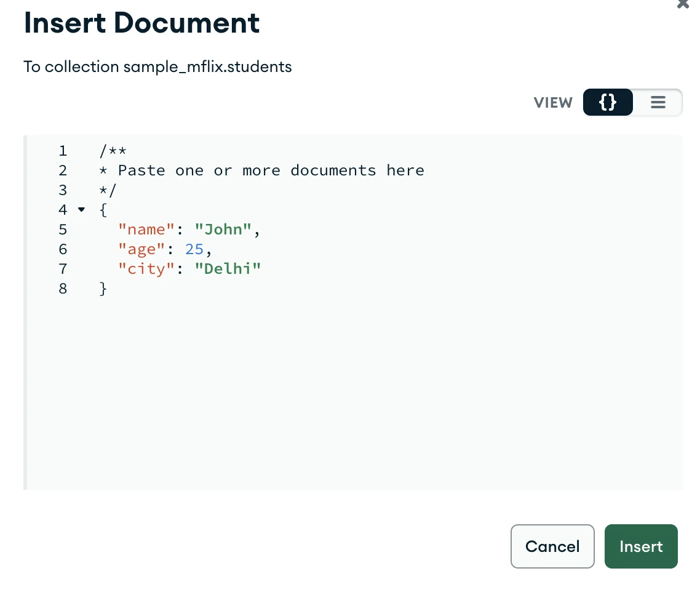Click the collection name sample_mflix.students text
Screen dimensions: 700x603
208,66
